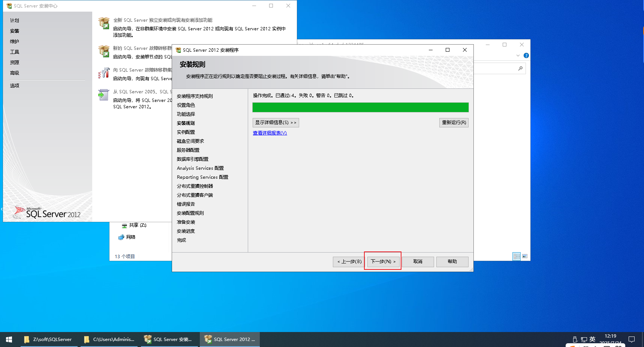644x347 pixels.
Task: Click the distributed replay client step
Action: click(x=195, y=195)
